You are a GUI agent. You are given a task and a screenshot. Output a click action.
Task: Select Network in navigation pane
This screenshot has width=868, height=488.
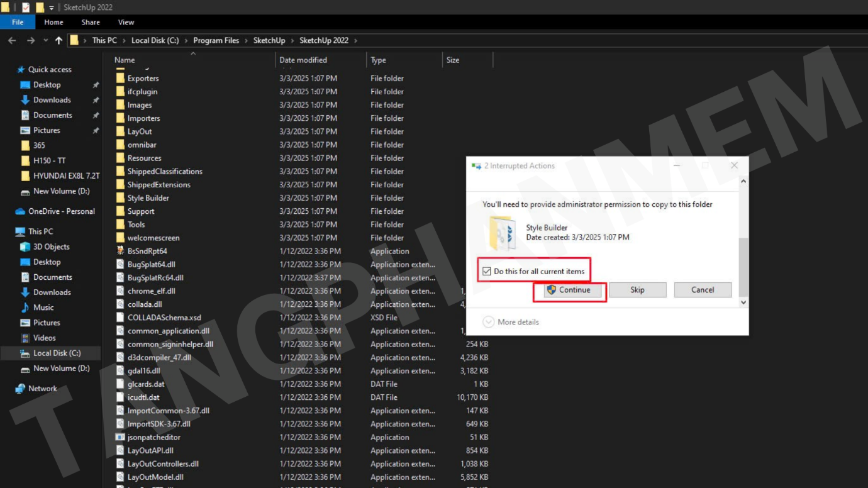click(42, 389)
